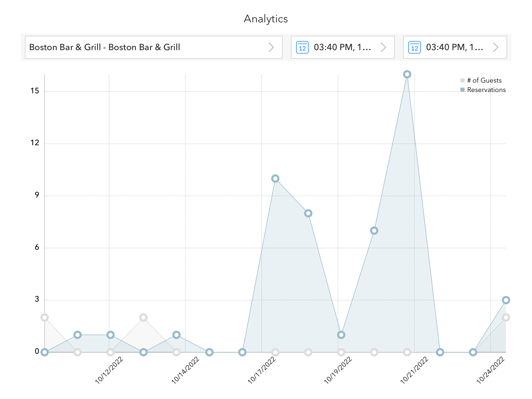Select the reservations point at value 10
Screen dimensions: 532x399
tap(275, 179)
